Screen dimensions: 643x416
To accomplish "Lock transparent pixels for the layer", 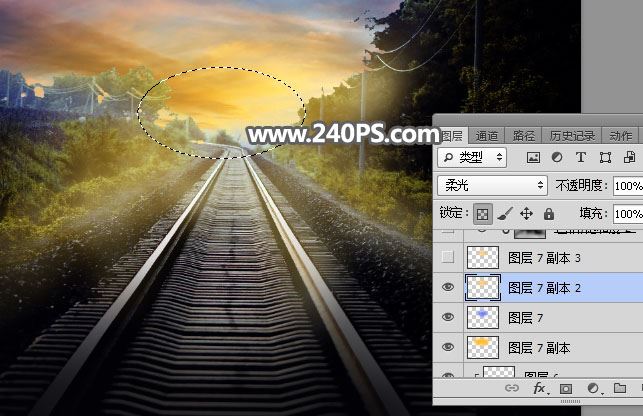I will [483, 214].
